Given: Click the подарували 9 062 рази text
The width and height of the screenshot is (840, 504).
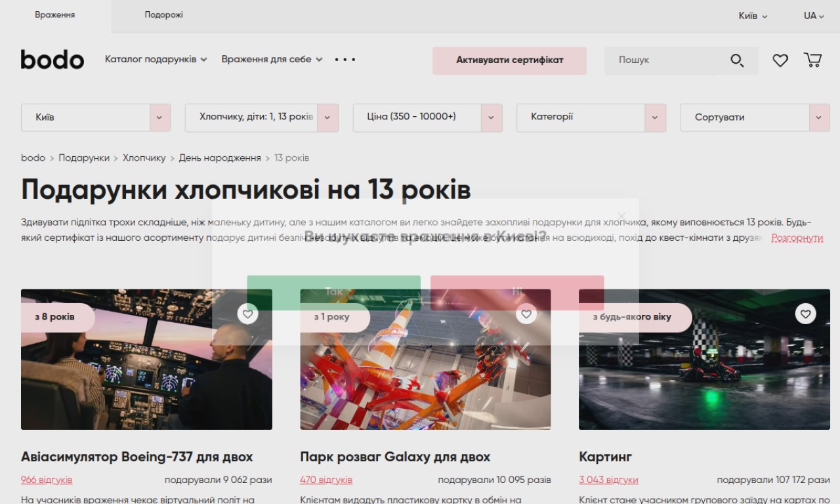Looking at the screenshot, I should [218, 480].
